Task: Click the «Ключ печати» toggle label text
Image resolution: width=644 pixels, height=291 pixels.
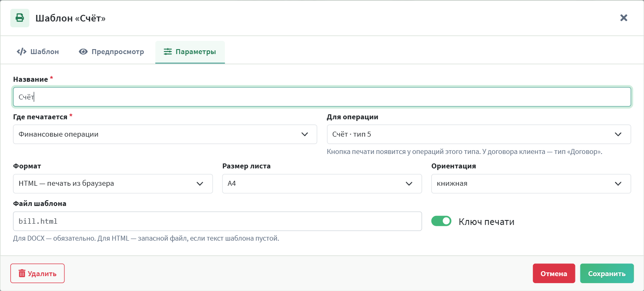Action: [486, 222]
